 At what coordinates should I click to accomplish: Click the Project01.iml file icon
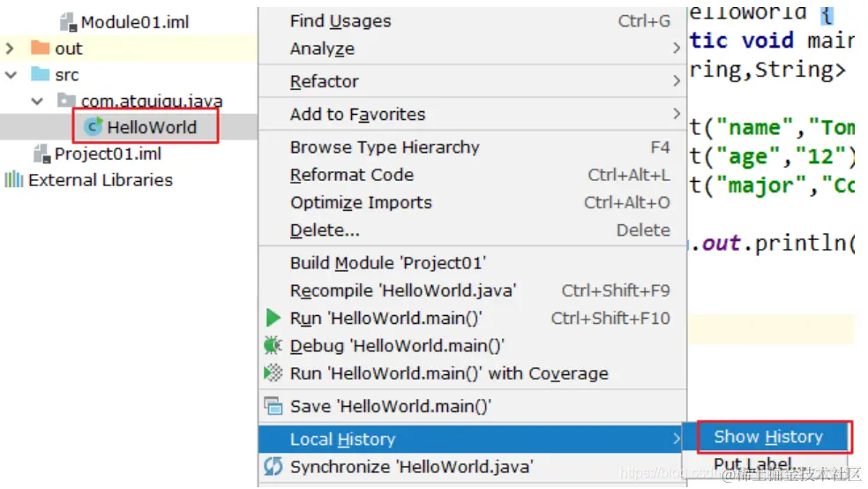tap(41, 154)
